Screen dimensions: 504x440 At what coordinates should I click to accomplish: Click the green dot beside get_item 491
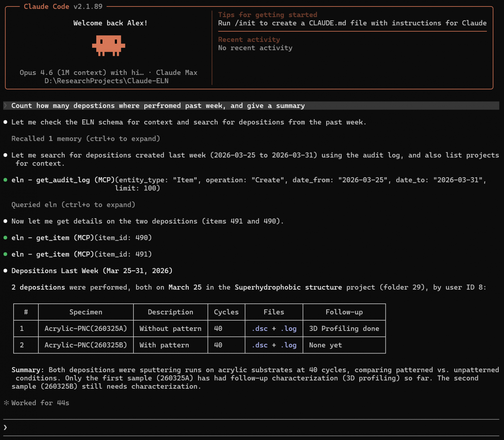(x=5, y=254)
